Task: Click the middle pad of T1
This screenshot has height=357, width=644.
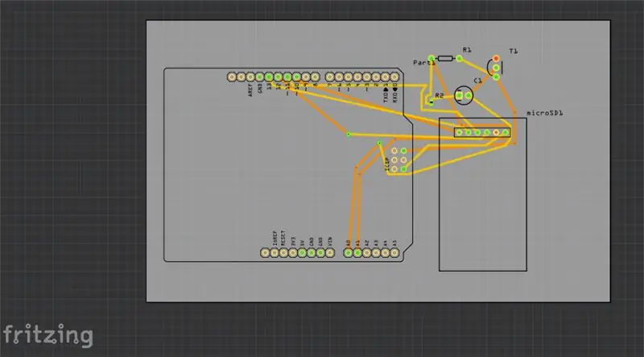Action: pos(496,68)
